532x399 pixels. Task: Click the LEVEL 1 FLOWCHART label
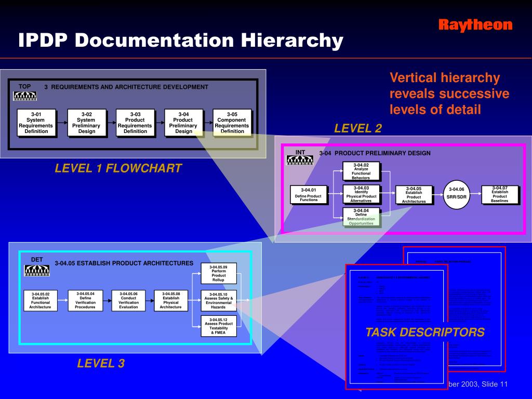[118, 168]
